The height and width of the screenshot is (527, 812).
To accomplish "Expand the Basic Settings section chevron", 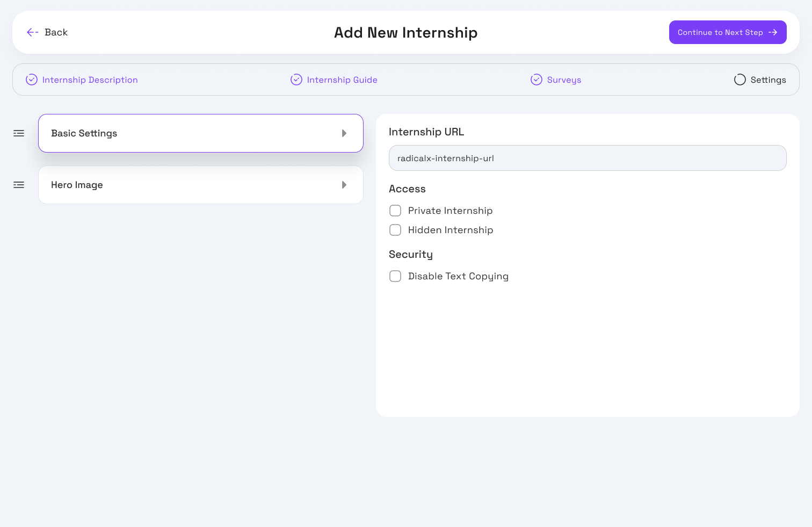I will tap(344, 133).
